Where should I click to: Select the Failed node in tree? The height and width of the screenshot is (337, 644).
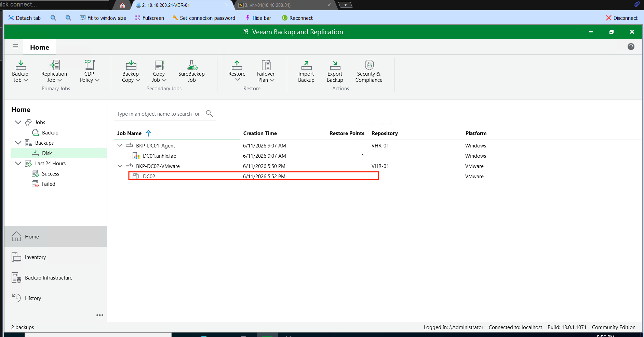(x=48, y=184)
